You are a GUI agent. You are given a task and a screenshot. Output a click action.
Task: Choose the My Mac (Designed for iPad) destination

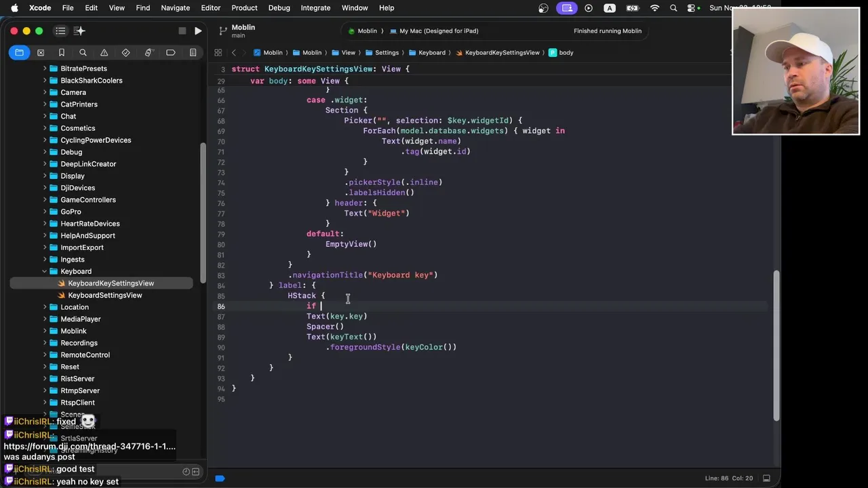pyautogui.click(x=435, y=30)
